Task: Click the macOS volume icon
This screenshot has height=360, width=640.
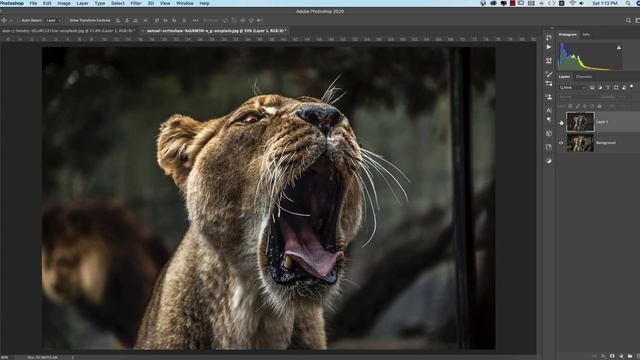Action: 581,3
